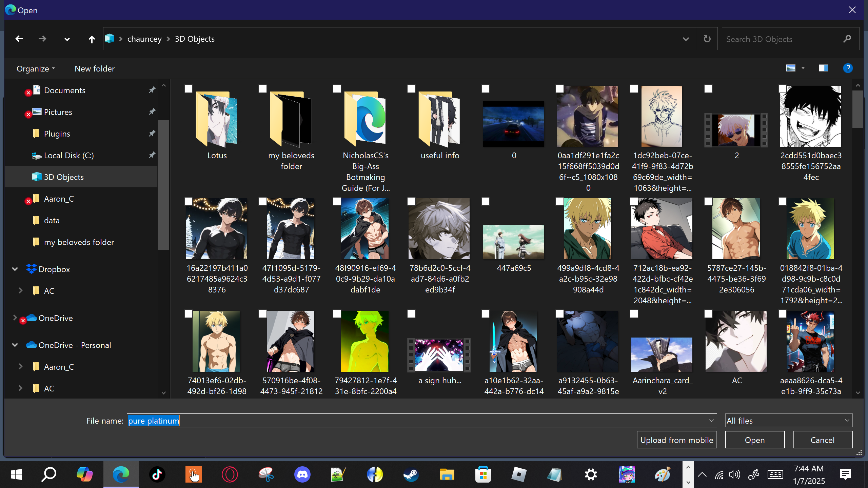
Task: Click the Help question mark icon
Action: click(848, 68)
